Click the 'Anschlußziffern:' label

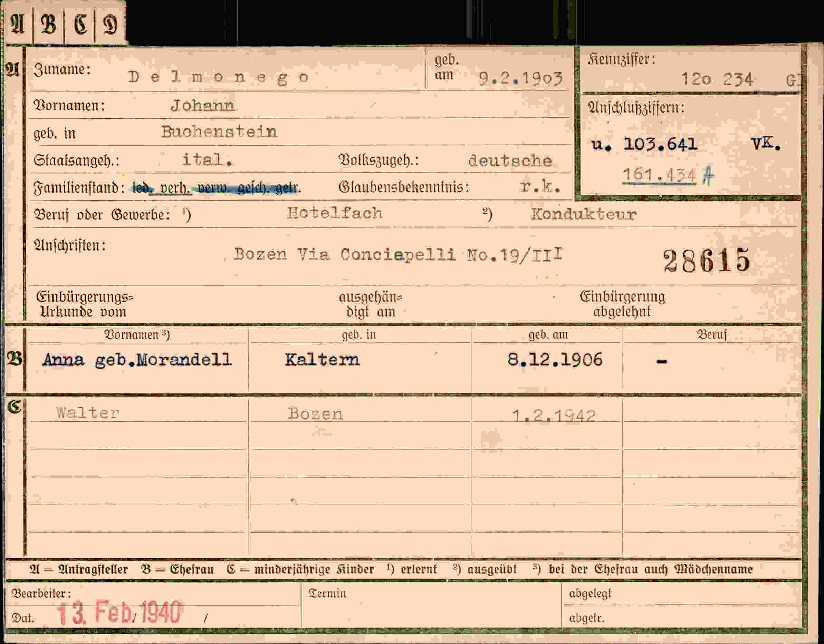(636, 108)
